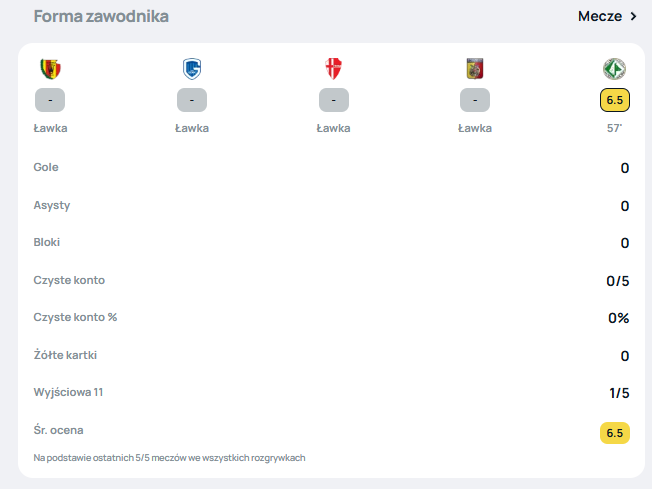The image size is (652, 489).
Task: Click the blue Genk club crest
Action: point(192,69)
